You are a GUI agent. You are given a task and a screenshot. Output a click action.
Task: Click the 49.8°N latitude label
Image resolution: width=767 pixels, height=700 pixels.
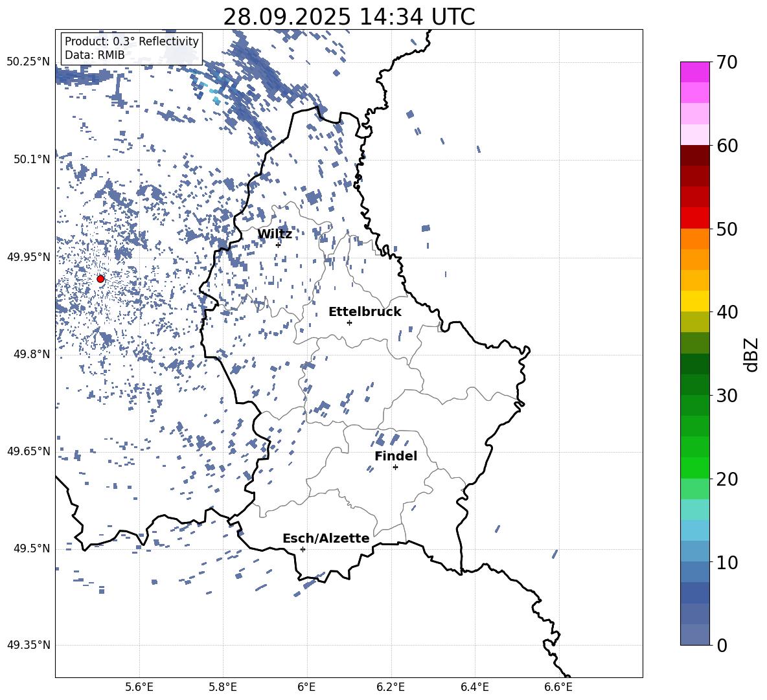[32, 354]
